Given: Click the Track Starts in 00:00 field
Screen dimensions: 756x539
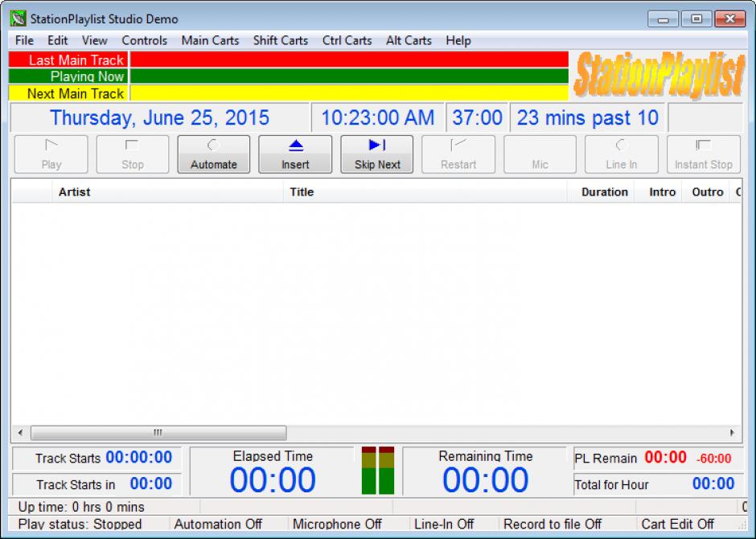Looking at the screenshot, I should point(97,484).
